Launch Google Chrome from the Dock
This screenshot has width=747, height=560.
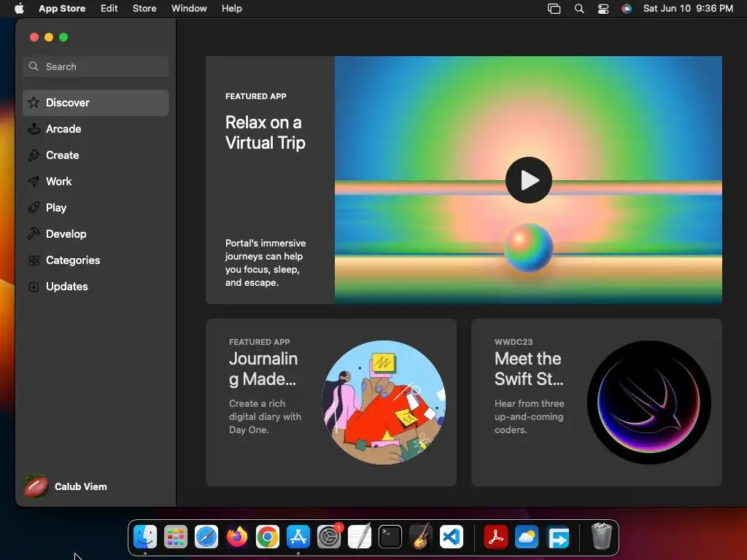point(268,537)
